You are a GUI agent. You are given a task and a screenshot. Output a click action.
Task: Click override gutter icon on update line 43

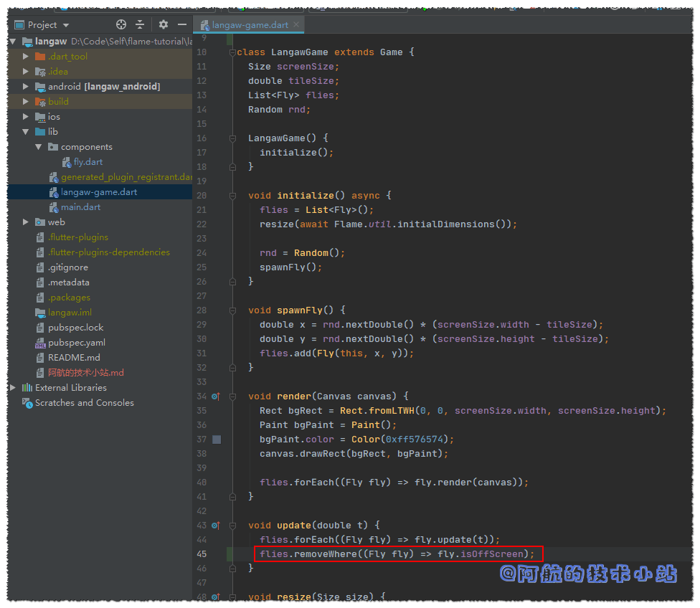(216, 526)
